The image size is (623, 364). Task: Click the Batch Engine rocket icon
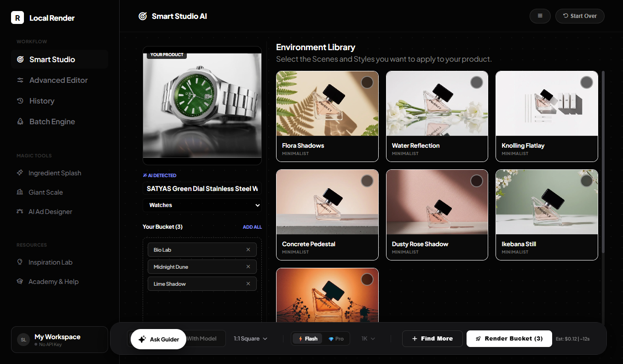(20, 122)
